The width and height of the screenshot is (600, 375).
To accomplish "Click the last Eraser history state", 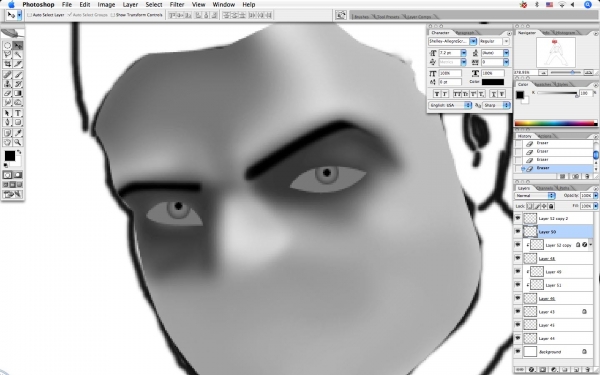I will (556, 168).
